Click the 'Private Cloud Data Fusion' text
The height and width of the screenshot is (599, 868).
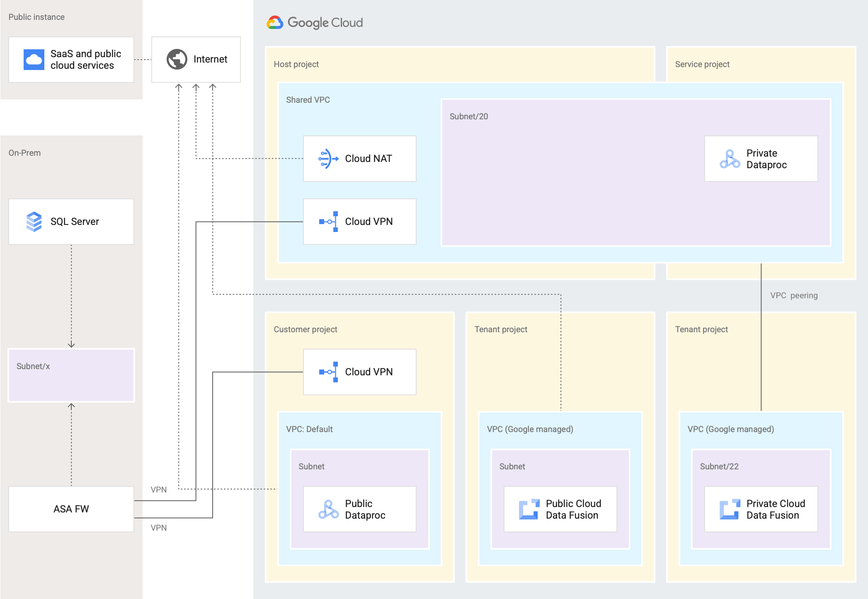776,510
